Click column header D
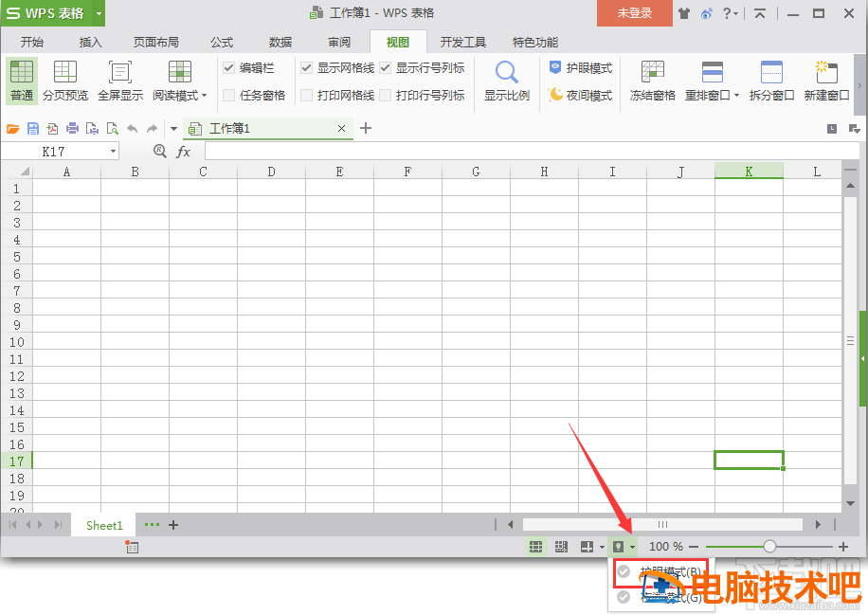Viewport: 868px width, 615px height. (271, 172)
